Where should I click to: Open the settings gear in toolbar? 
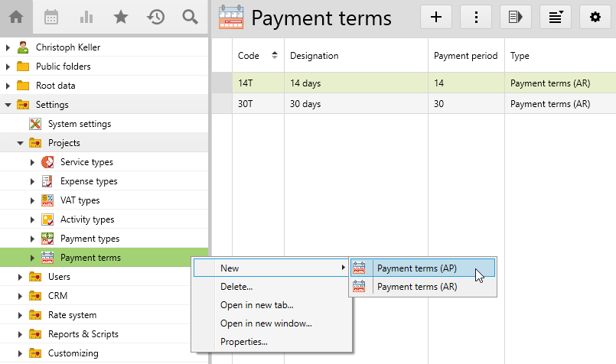point(595,18)
